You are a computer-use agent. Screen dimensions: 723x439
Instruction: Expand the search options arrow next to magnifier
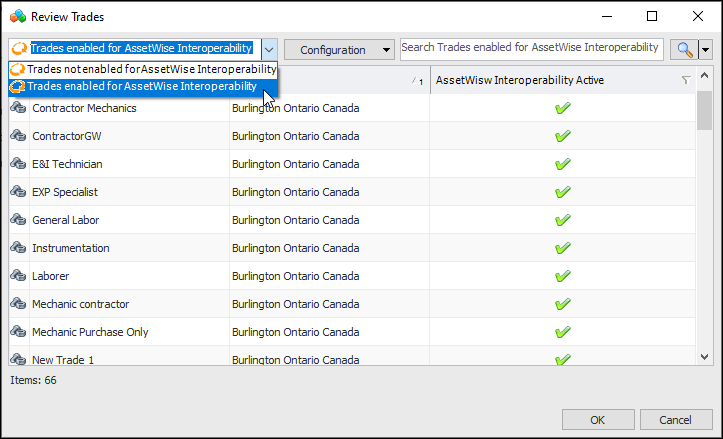(x=705, y=49)
